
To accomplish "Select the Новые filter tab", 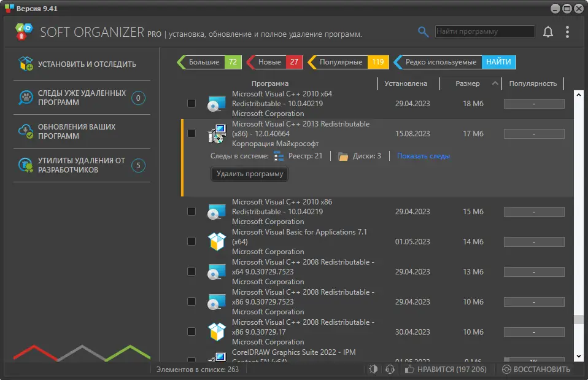I will click(x=274, y=62).
